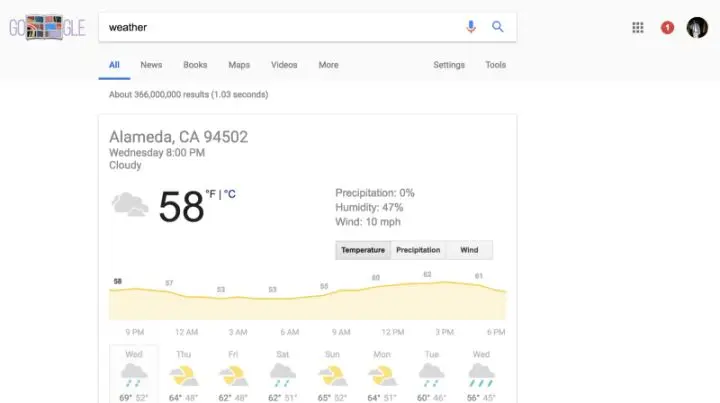Click the 3 PM point on the temperature graph
Image resolution: width=720 pixels, height=403 pixels.
point(428,282)
